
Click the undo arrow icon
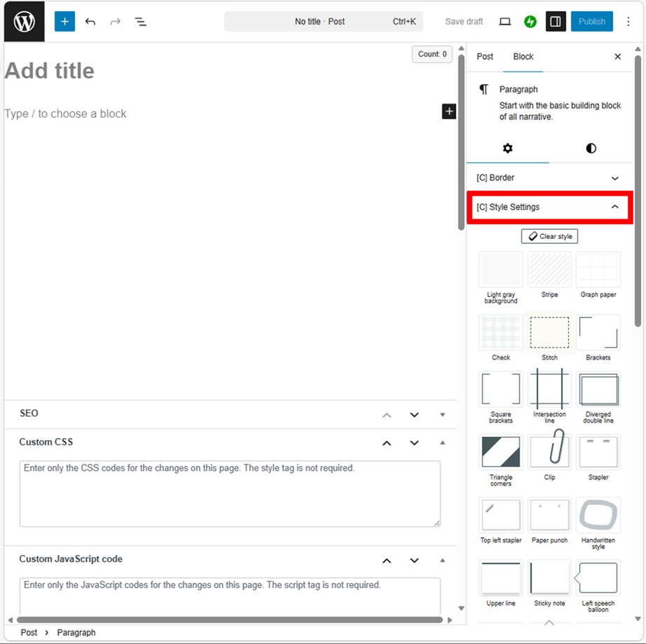90,22
